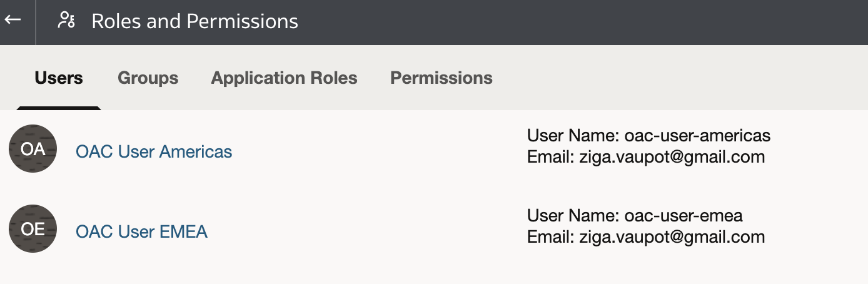Select the OA avatar for OAC User Americas
Viewport: 868px width, 284px height.
[33, 149]
